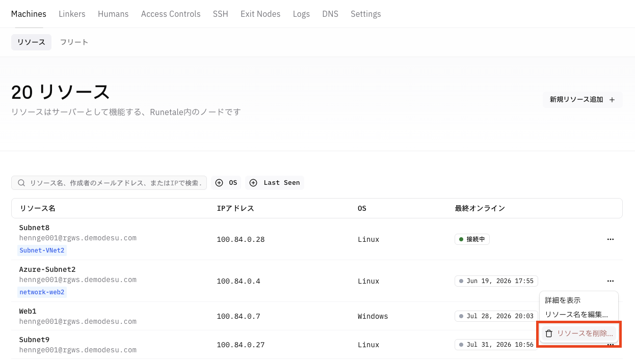Select the リソース sub-tab
The width and height of the screenshot is (635, 364).
(x=31, y=42)
